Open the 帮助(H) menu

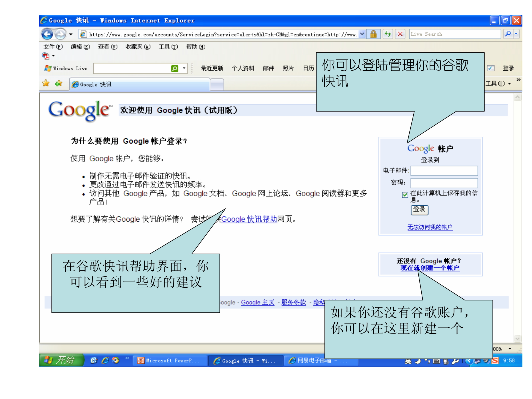pos(195,47)
